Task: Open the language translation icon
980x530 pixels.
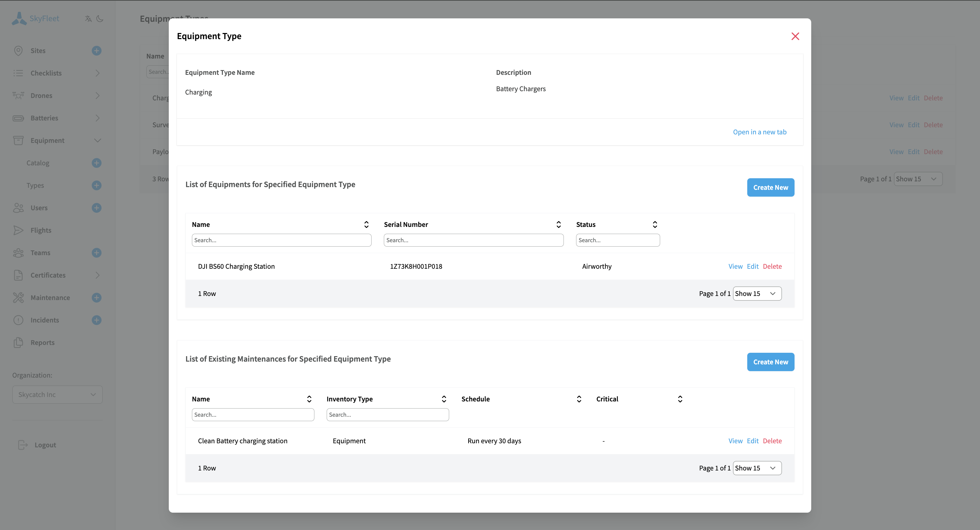Action: pyautogui.click(x=88, y=19)
